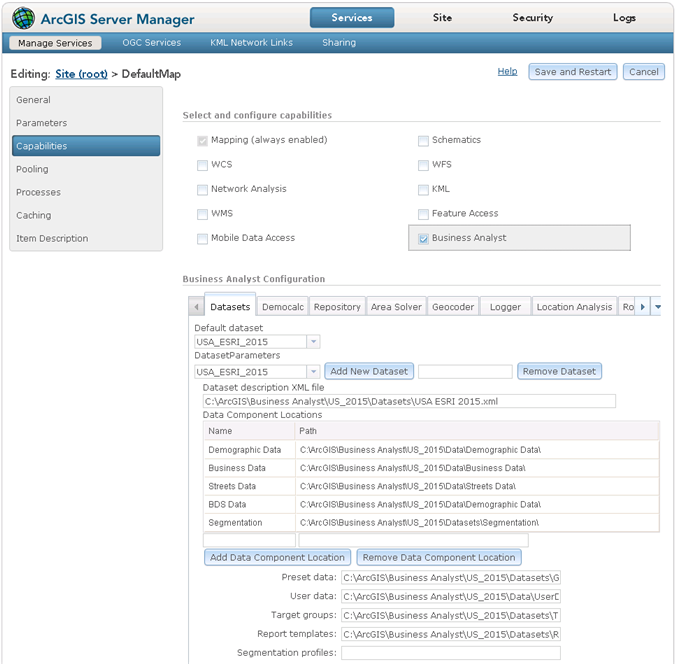
Task: Open General in the sidebar
Action: (86, 100)
